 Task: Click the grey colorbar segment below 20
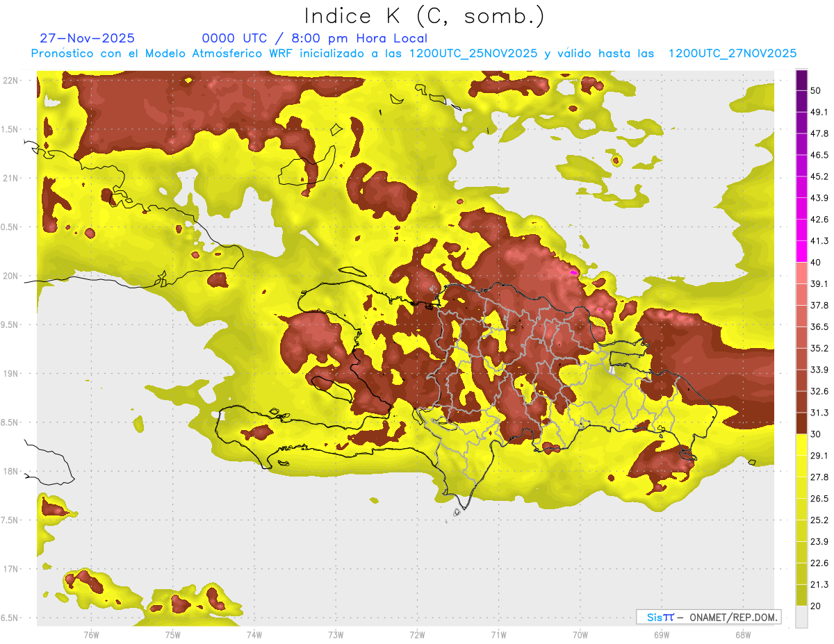coord(801,617)
